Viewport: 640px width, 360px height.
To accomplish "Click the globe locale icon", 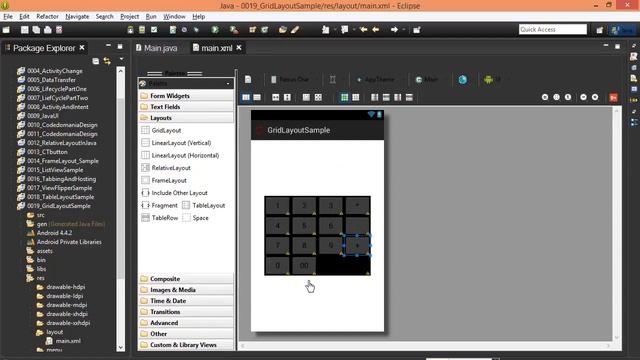I will tap(462, 80).
